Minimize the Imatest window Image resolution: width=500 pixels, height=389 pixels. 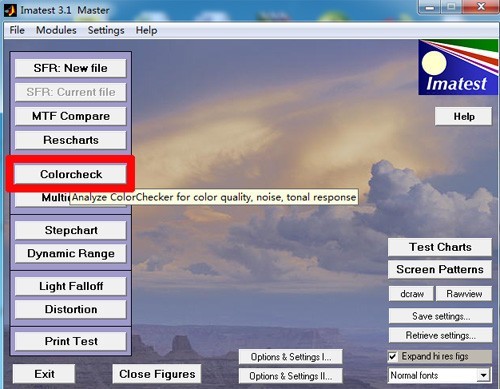pos(430,7)
